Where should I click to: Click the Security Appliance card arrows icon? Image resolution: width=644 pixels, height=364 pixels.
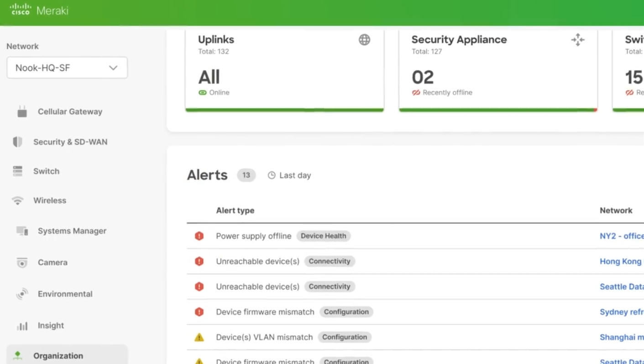click(578, 40)
